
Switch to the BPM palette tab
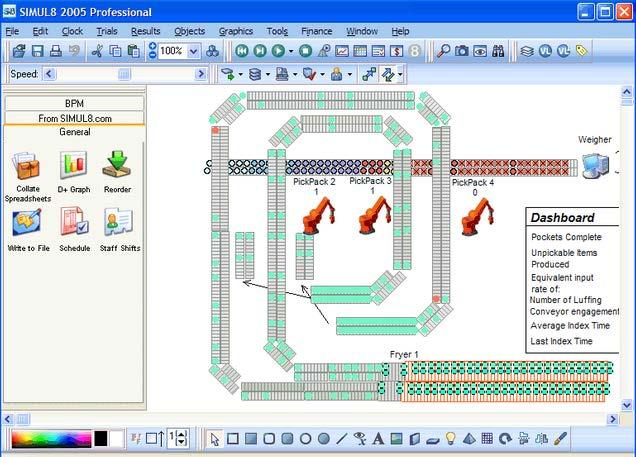click(74, 103)
